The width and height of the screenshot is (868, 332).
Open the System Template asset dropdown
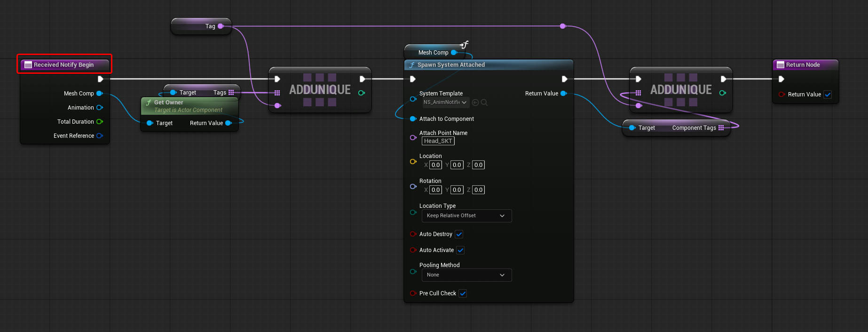445,103
